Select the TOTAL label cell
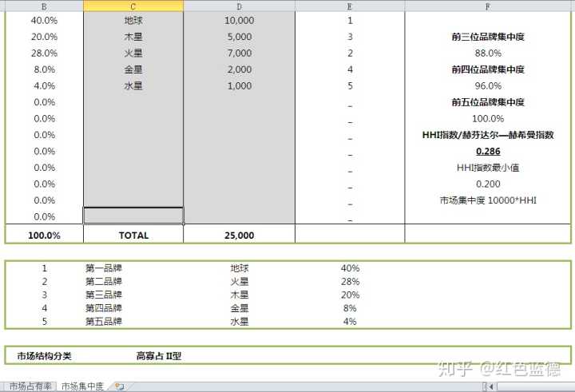This screenshot has height=392, width=575. [133, 236]
